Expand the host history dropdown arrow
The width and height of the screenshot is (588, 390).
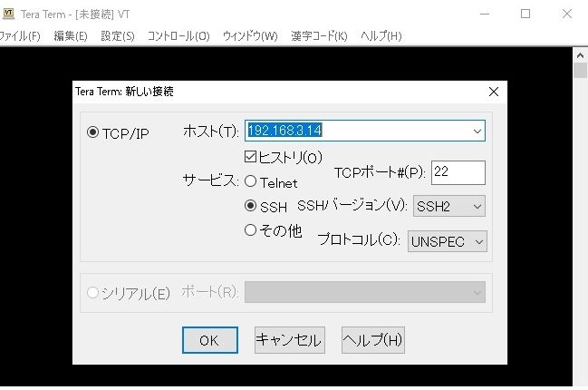(477, 131)
